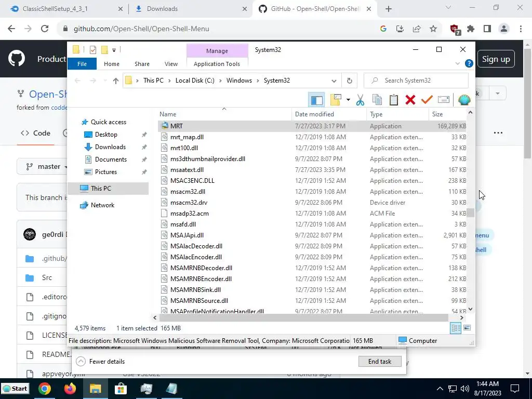Click the Search System32 field
This screenshot has width=532, height=399.
pos(416,81)
